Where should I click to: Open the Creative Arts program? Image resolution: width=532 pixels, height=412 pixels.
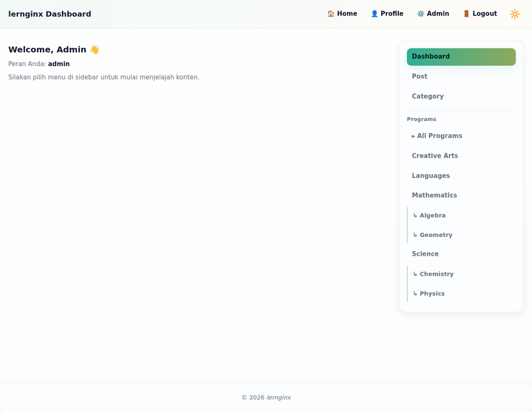click(461, 156)
